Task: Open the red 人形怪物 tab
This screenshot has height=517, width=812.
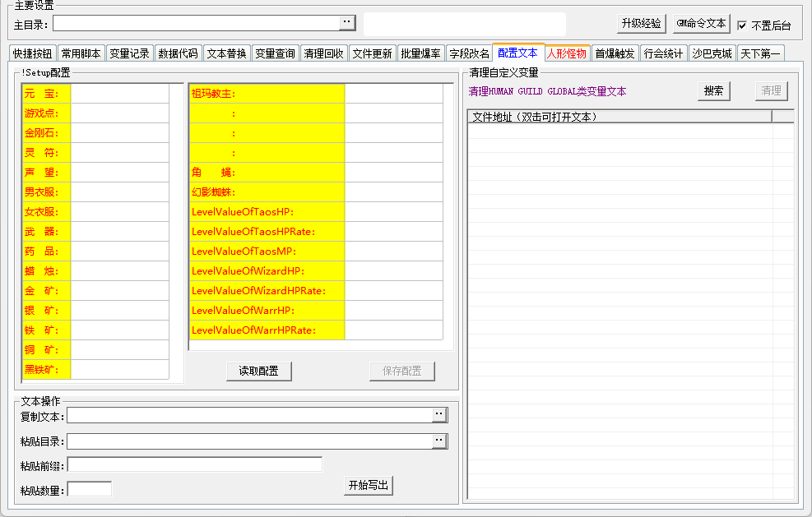Action: [x=567, y=53]
